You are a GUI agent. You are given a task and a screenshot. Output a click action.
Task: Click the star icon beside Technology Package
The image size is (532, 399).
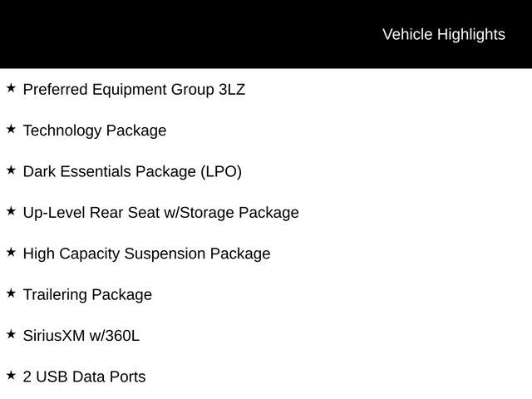click(11, 129)
